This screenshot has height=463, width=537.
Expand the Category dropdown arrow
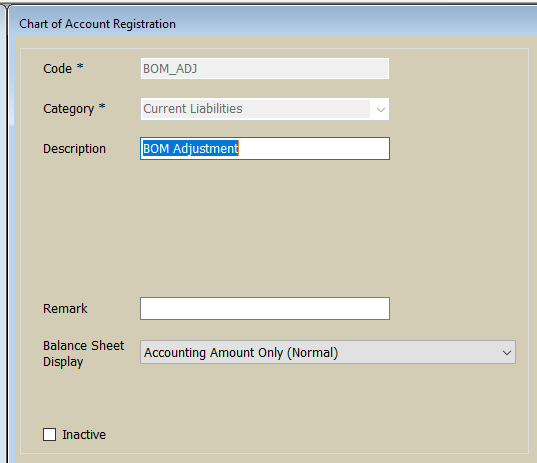380,109
